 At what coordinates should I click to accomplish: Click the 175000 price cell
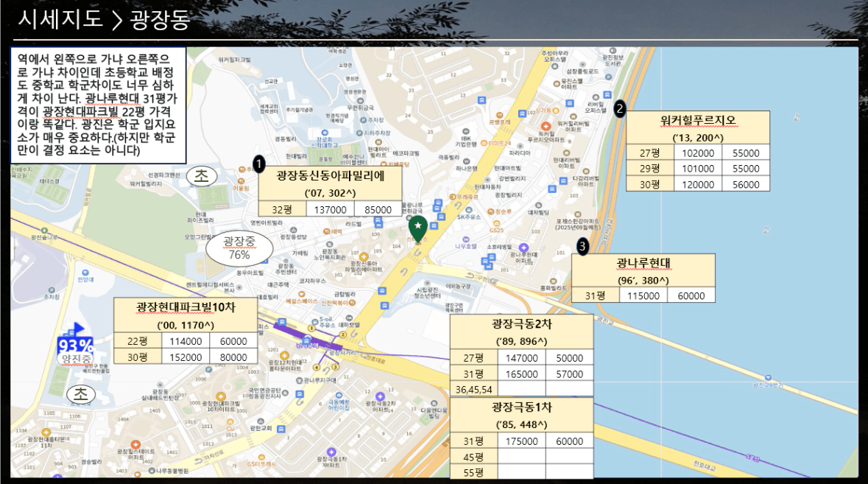(x=521, y=441)
